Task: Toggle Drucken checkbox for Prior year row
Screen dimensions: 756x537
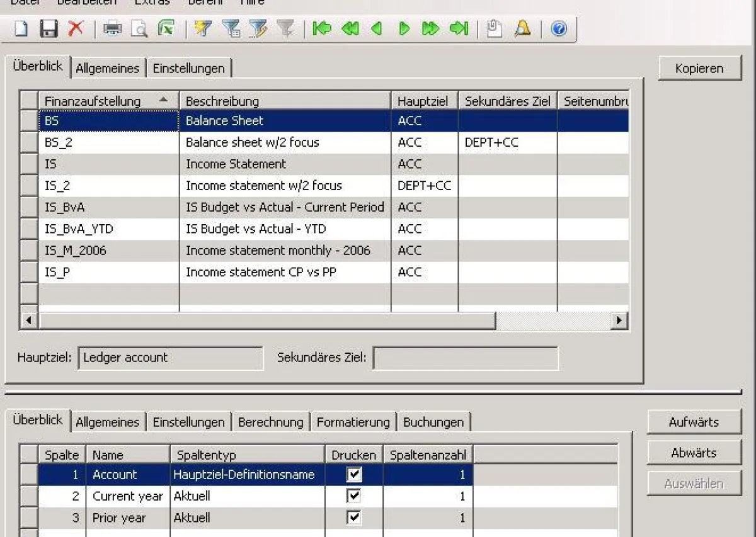Action: [x=354, y=517]
